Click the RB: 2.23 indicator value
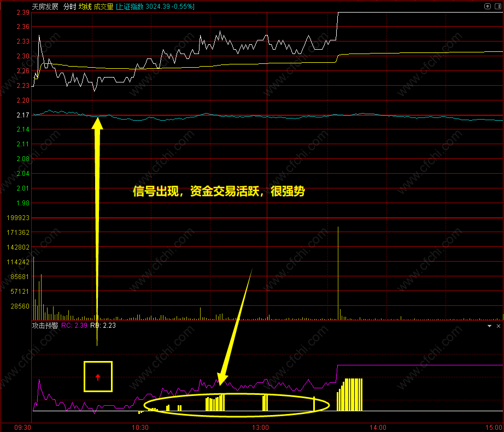504x432 pixels. click(103, 326)
